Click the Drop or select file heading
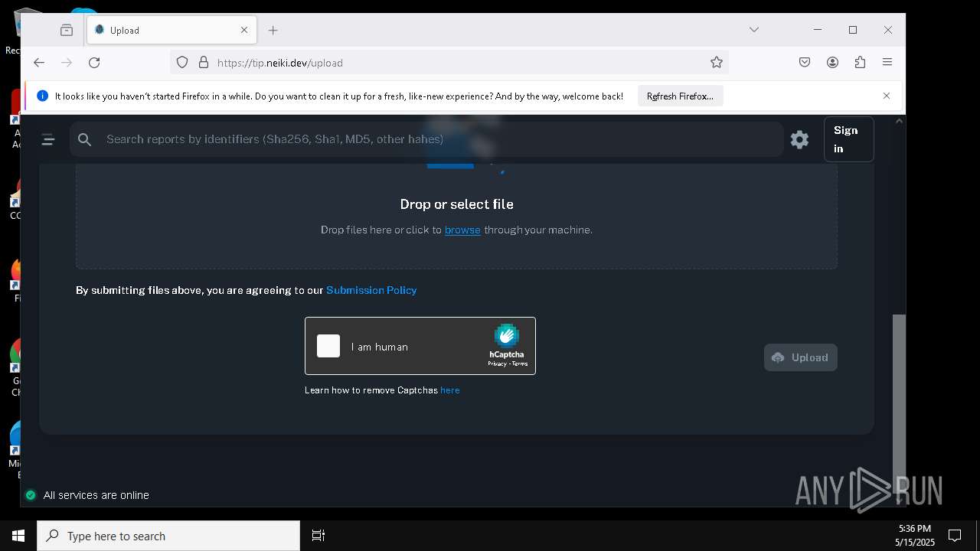Image resolution: width=980 pixels, height=551 pixels. 456,204
